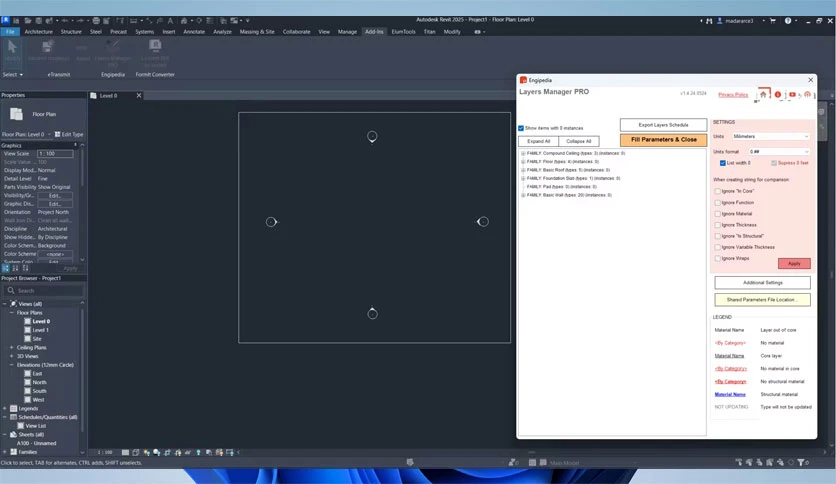Enable Ignore "Is Structural" checkbox
The image size is (836, 484).
coord(718,236)
